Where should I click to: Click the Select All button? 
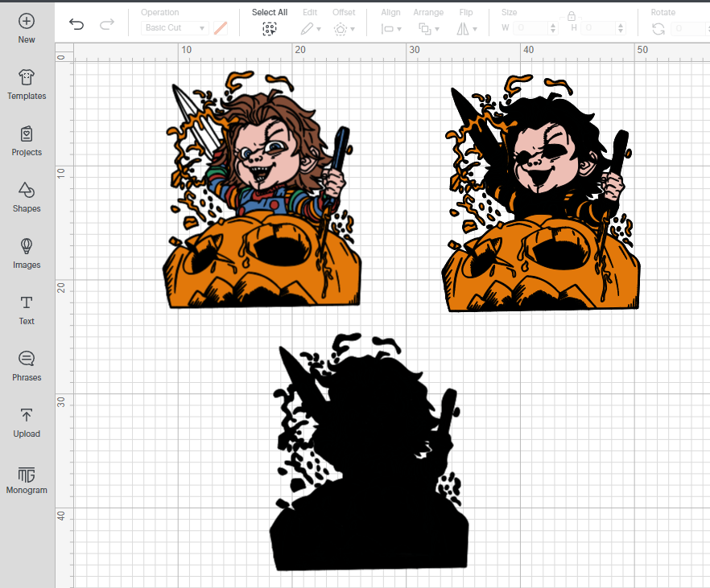[269, 28]
